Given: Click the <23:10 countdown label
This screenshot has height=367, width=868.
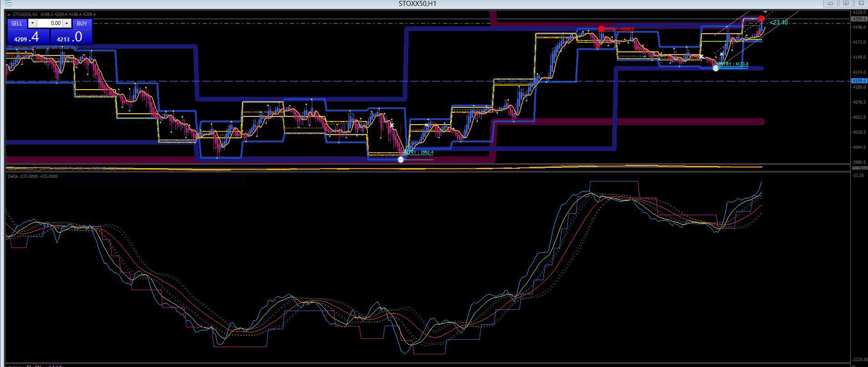Looking at the screenshot, I should point(779,22).
